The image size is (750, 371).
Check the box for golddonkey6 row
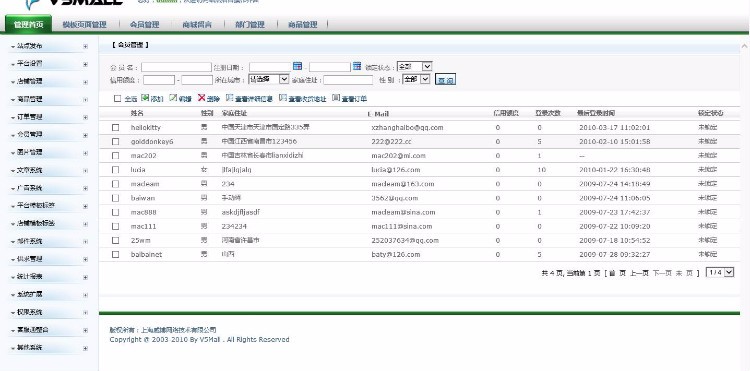tap(115, 142)
